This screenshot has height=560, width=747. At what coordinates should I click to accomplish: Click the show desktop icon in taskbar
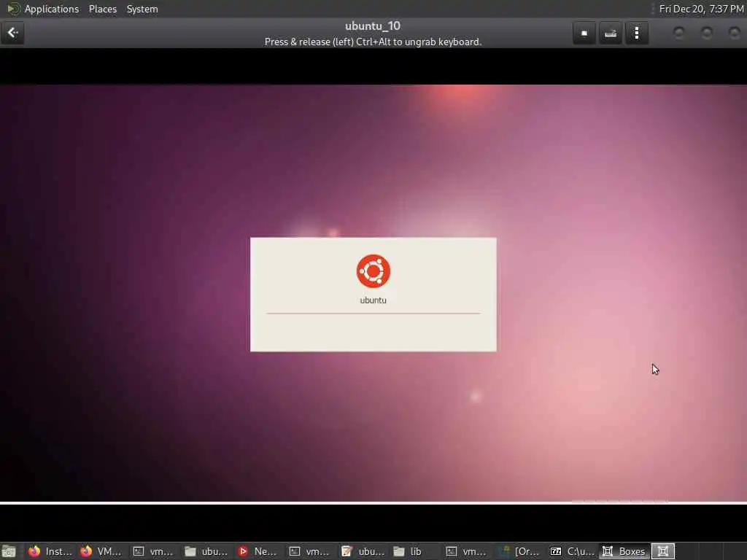[x=9, y=551]
